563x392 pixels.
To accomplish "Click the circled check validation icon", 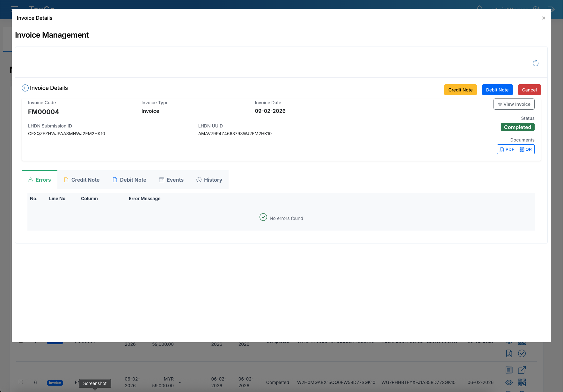I will [522, 353].
